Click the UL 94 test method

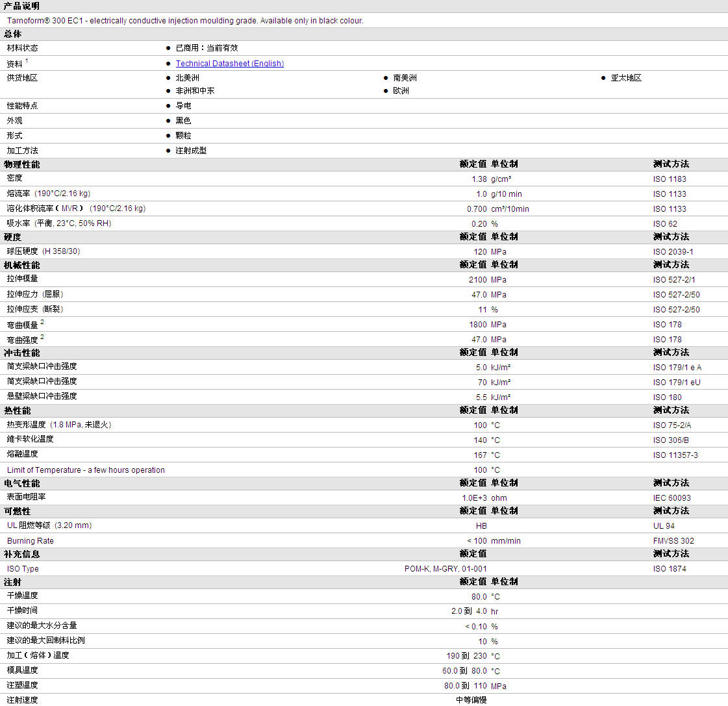(x=664, y=526)
